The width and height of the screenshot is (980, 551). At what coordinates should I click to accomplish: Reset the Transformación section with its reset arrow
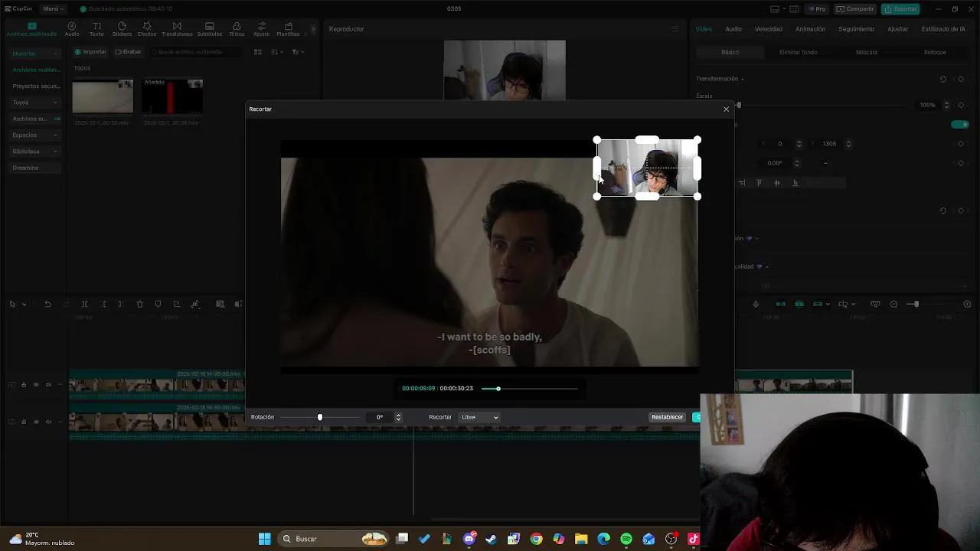(x=943, y=79)
